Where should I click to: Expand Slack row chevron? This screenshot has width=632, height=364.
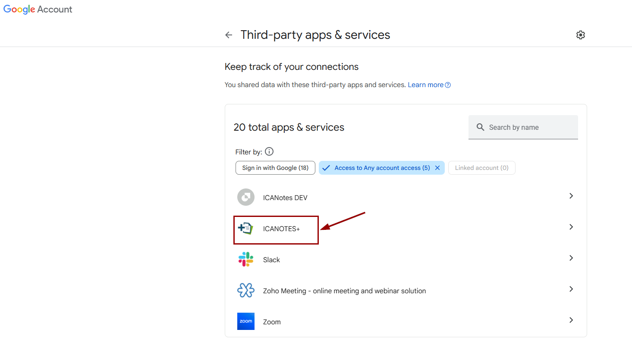pos(571,258)
